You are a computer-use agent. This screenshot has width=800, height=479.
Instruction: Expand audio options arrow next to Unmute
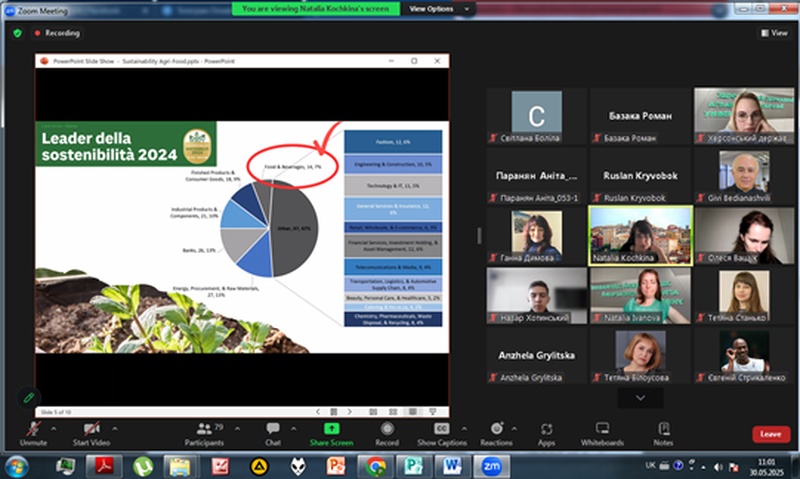point(54,428)
